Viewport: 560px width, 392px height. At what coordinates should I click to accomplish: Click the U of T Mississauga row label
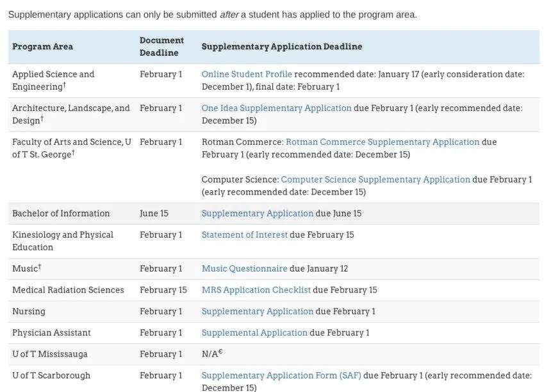click(x=50, y=354)
